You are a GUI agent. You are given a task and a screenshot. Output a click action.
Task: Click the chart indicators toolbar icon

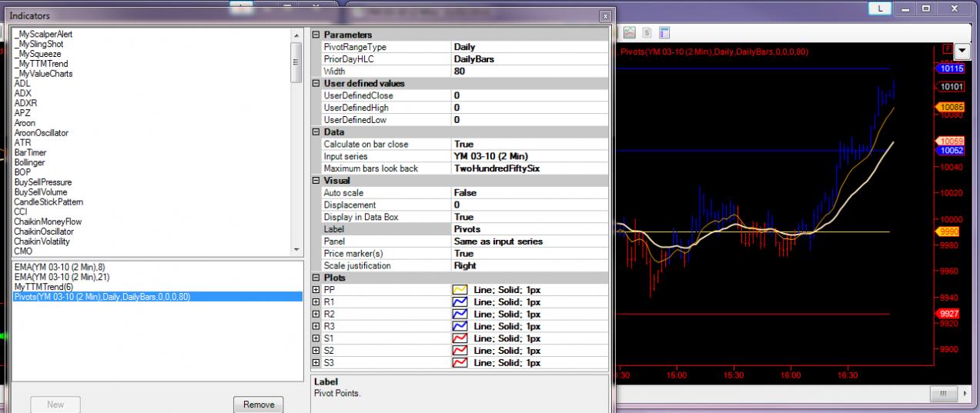click(x=630, y=32)
